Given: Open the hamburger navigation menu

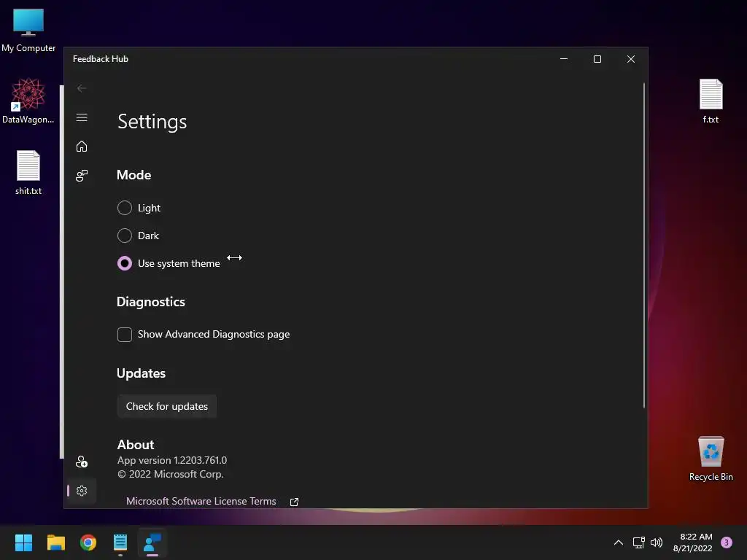Looking at the screenshot, I should coord(82,117).
